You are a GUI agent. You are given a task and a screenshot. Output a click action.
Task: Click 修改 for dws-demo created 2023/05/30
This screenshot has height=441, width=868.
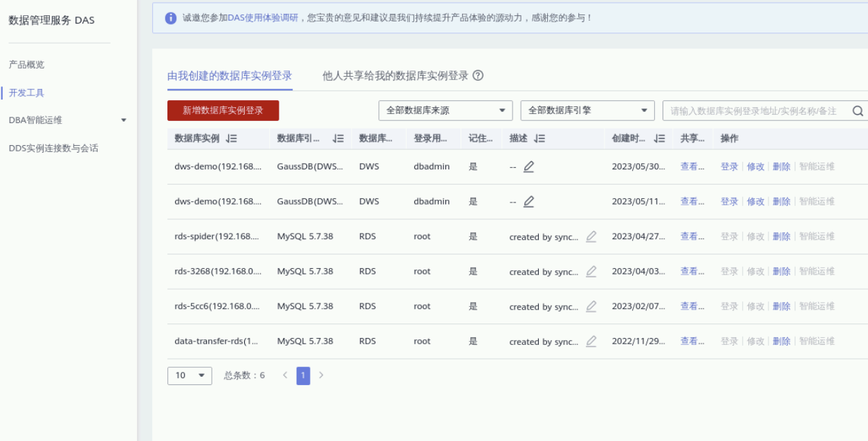click(x=755, y=167)
